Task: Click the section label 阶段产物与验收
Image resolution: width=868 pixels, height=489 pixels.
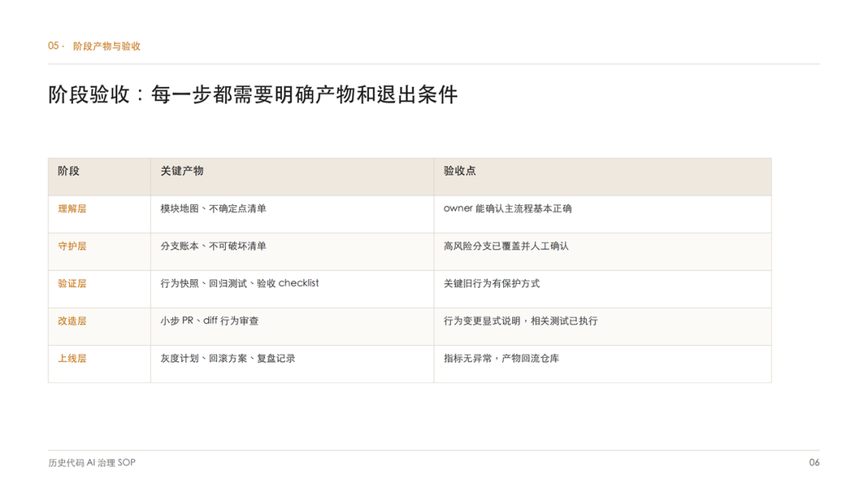Action: coord(107,47)
